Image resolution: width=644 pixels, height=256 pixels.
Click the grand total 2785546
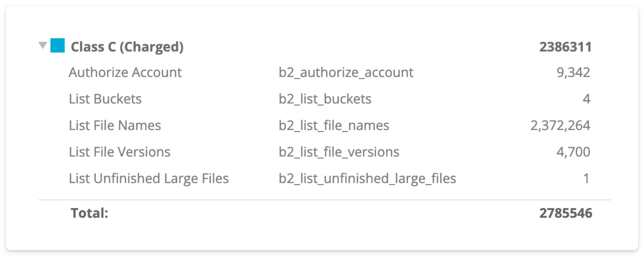566,213
